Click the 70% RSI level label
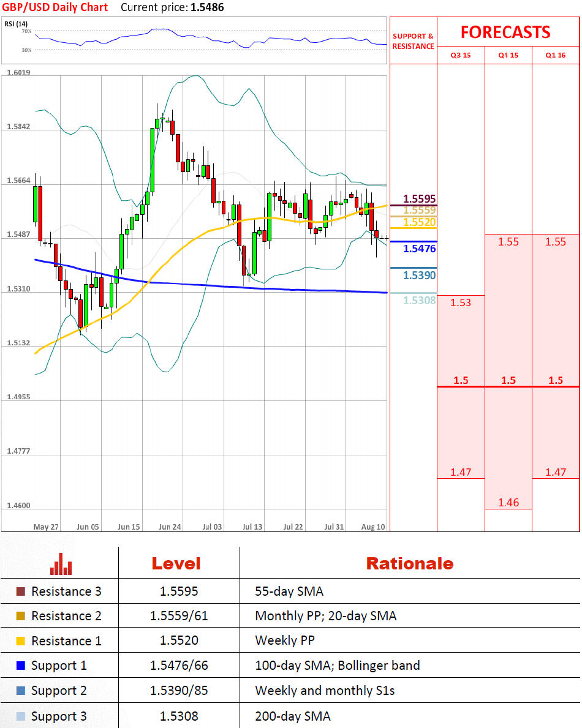Screen dimensions: 582x728 [26, 32]
